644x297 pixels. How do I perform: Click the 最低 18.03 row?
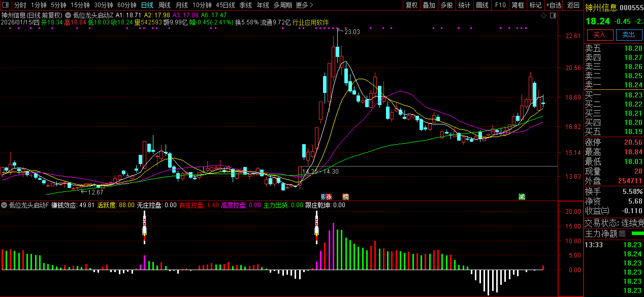(614, 161)
